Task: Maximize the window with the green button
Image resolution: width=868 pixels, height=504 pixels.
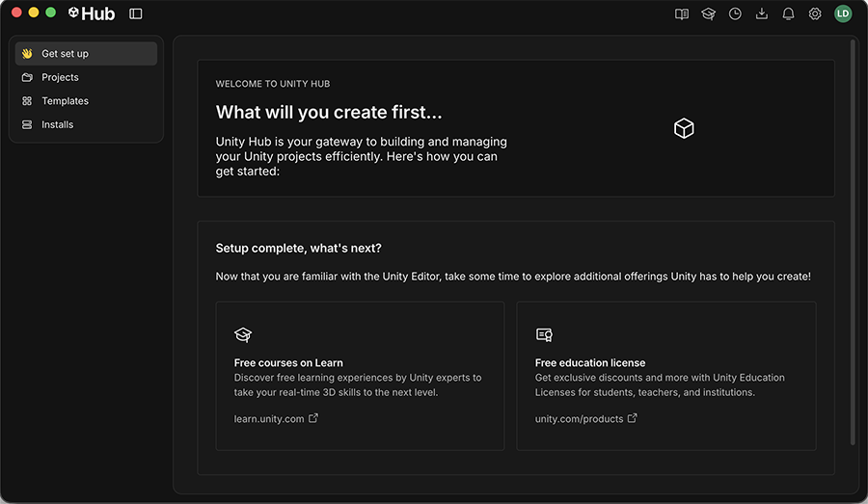Action: (x=50, y=13)
